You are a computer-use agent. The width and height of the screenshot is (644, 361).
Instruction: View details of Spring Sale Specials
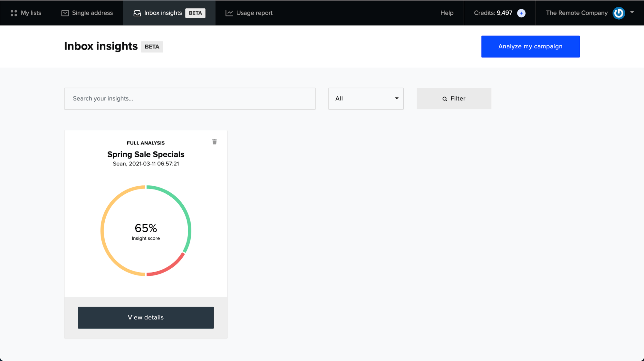[146, 317]
